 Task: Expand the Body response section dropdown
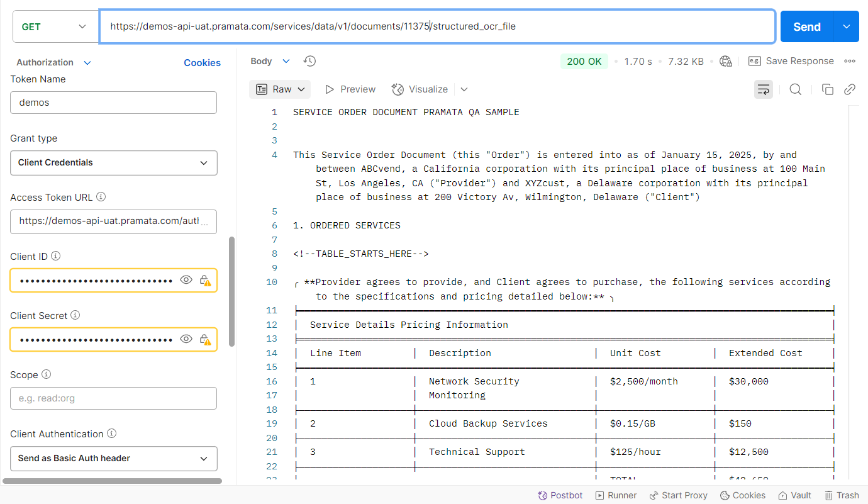click(x=286, y=61)
